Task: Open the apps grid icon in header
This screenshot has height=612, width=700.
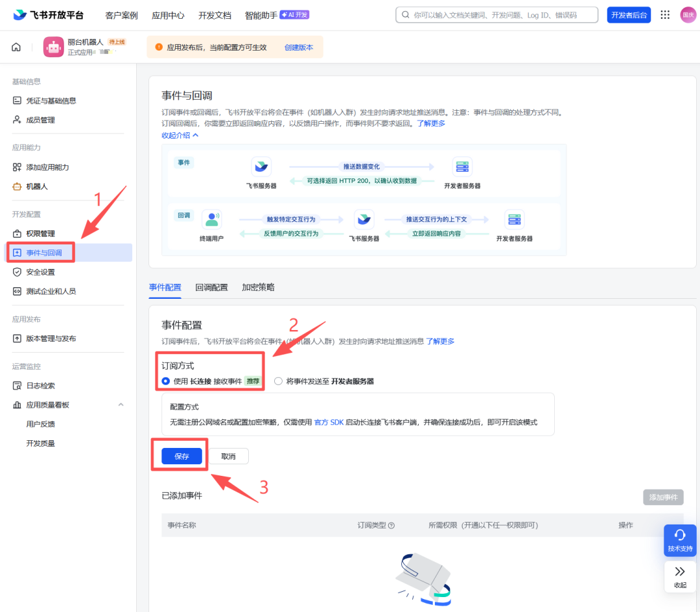Action: [x=665, y=15]
